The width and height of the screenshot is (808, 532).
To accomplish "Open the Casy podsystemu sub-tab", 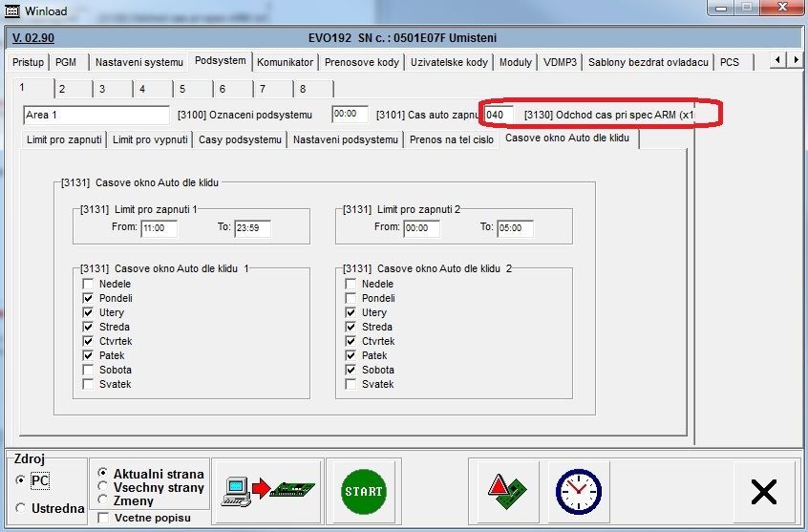I will click(x=240, y=139).
